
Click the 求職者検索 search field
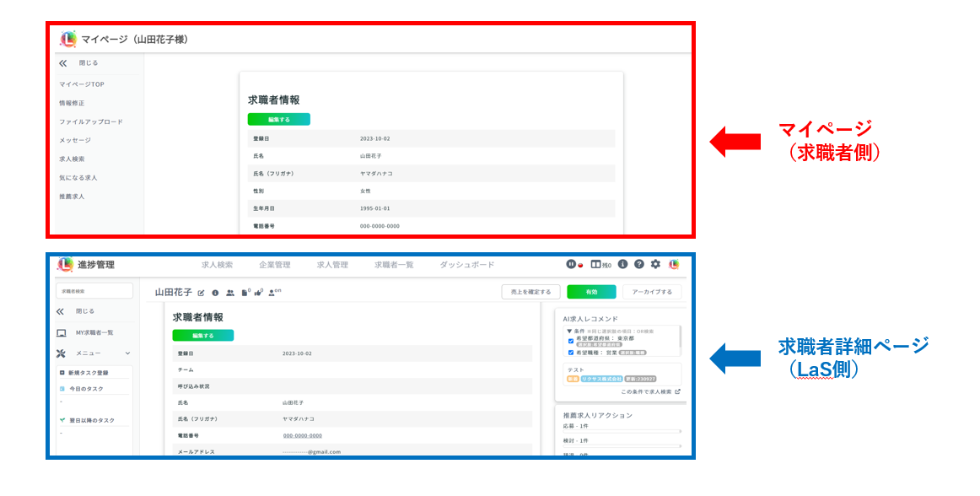(x=94, y=291)
